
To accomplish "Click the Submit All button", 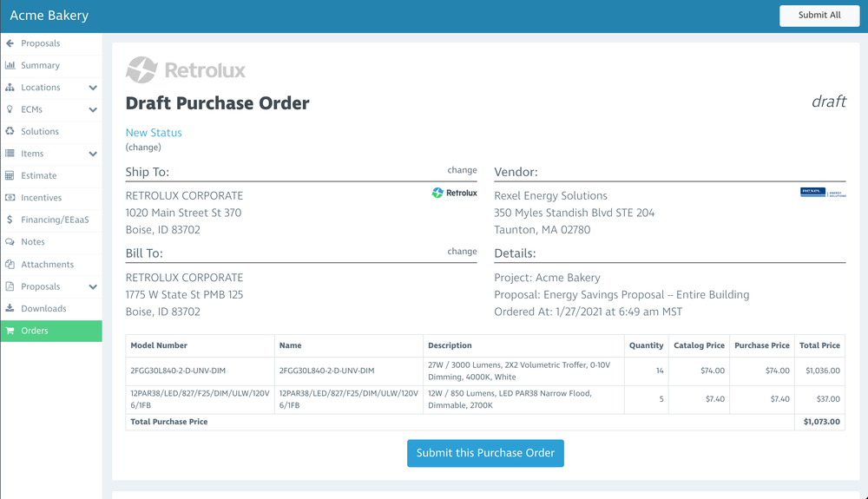I will pos(819,16).
